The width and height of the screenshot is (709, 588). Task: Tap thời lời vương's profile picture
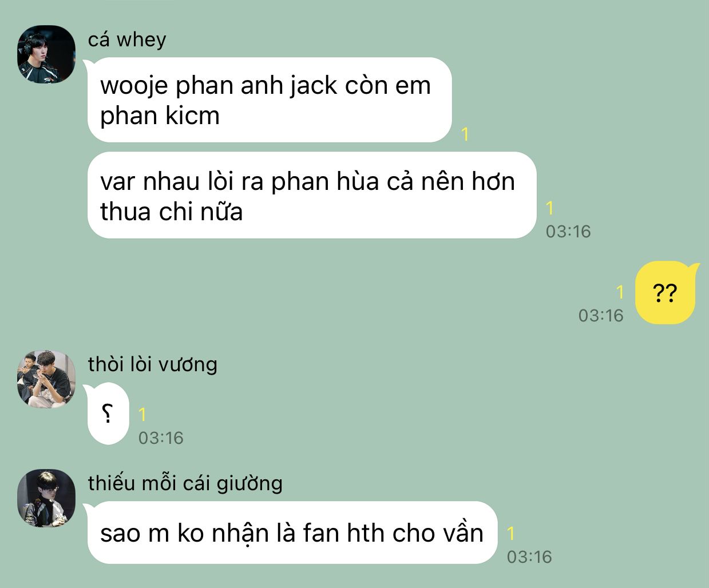point(46,379)
